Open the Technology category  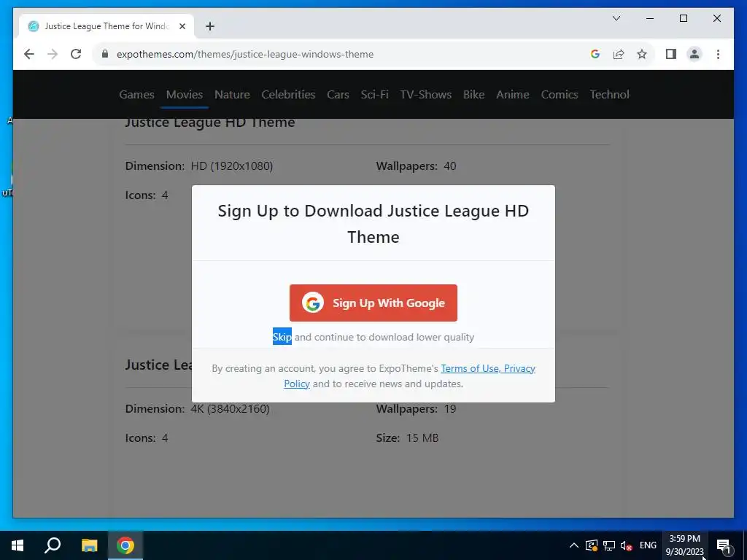click(610, 94)
